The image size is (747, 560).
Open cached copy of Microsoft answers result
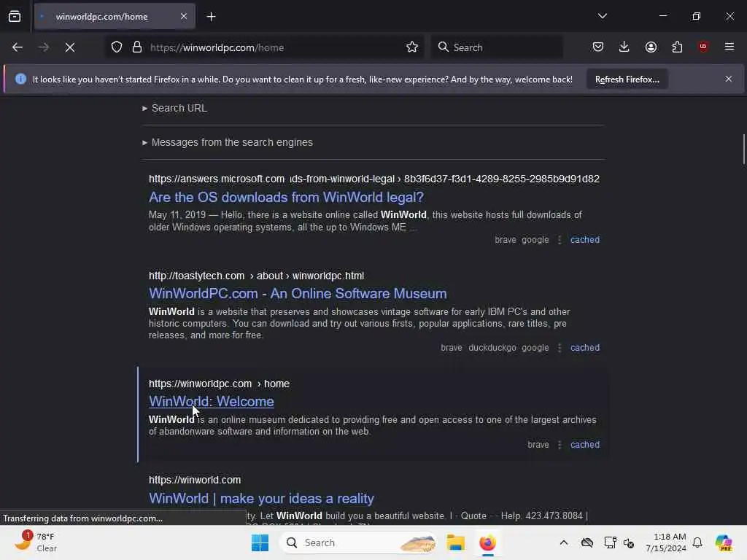tap(585, 240)
